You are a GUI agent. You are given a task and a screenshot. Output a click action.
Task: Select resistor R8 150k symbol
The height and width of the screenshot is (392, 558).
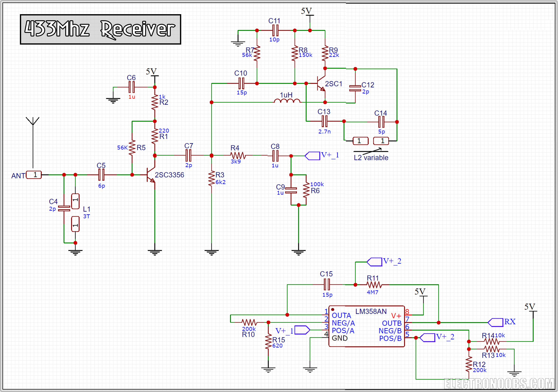point(294,53)
